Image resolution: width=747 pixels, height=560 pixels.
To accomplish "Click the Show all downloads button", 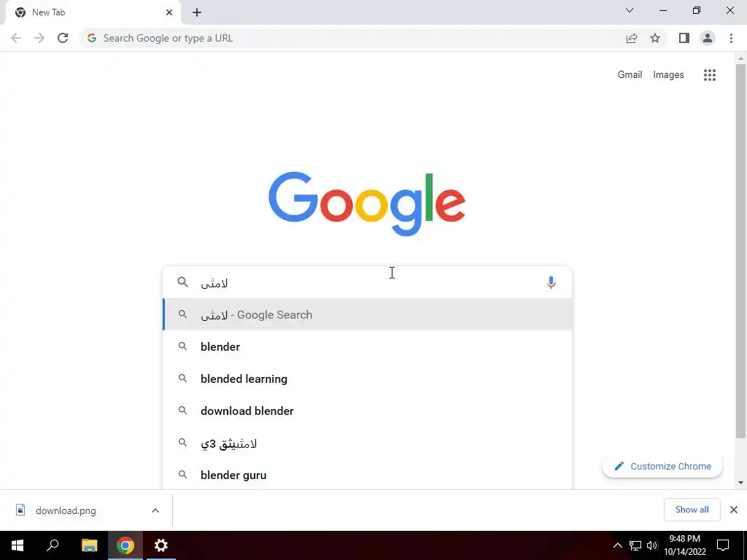I will (692, 510).
